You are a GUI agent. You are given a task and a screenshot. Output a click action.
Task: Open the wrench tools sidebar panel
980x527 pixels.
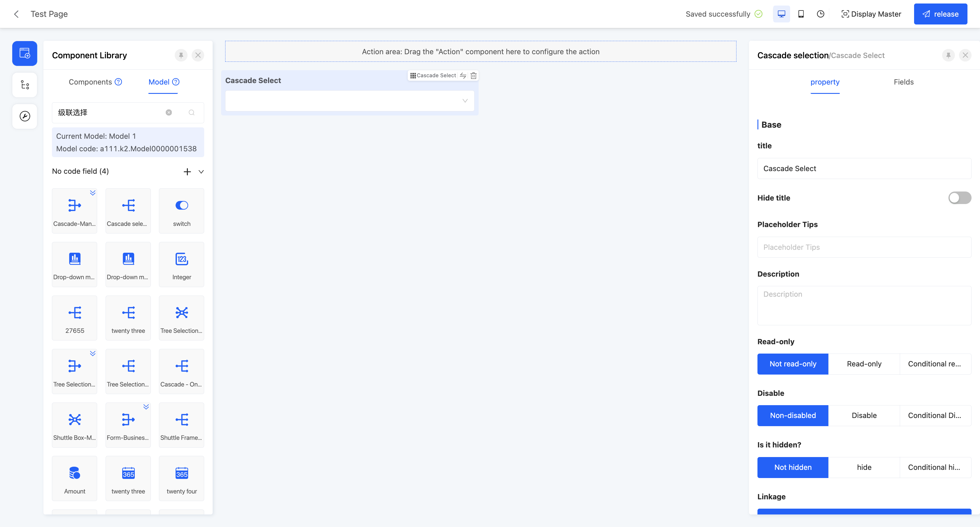tap(25, 116)
